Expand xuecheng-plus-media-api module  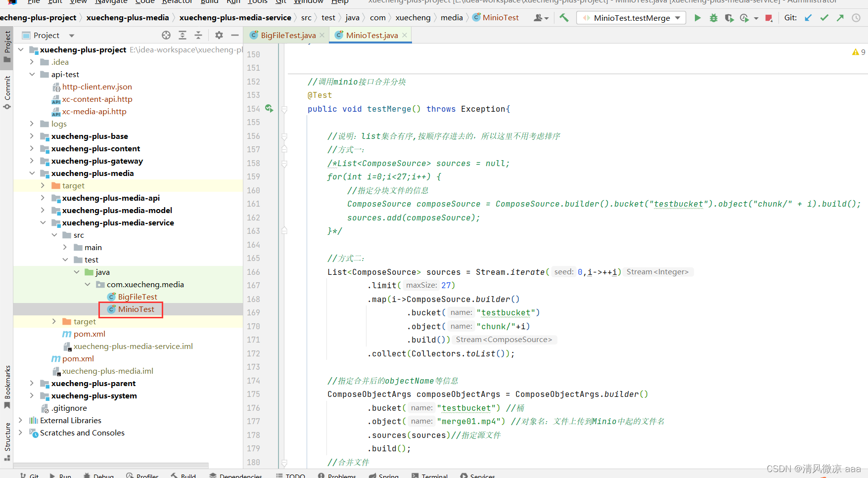43,198
